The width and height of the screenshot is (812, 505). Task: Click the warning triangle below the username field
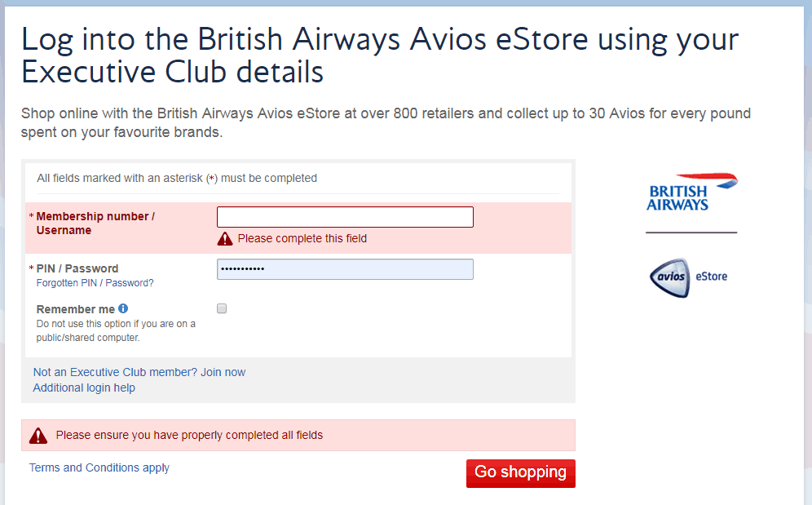(223, 239)
